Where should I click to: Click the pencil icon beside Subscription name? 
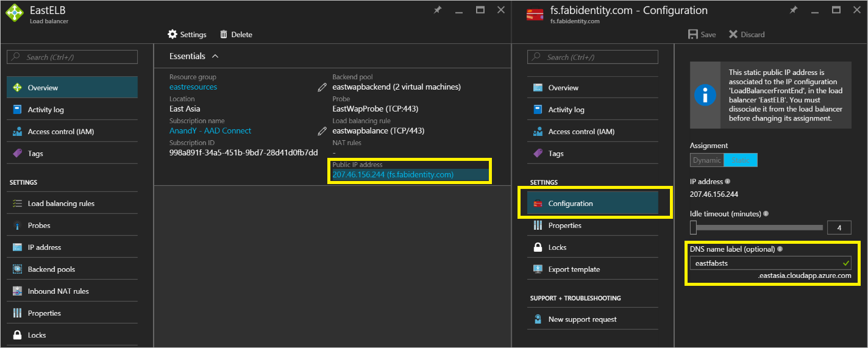click(x=322, y=131)
